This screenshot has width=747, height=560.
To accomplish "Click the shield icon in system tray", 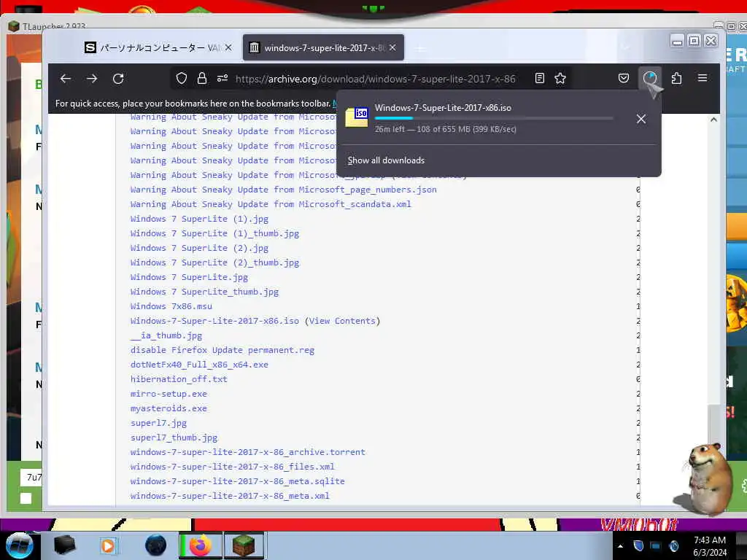I will (638, 546).
